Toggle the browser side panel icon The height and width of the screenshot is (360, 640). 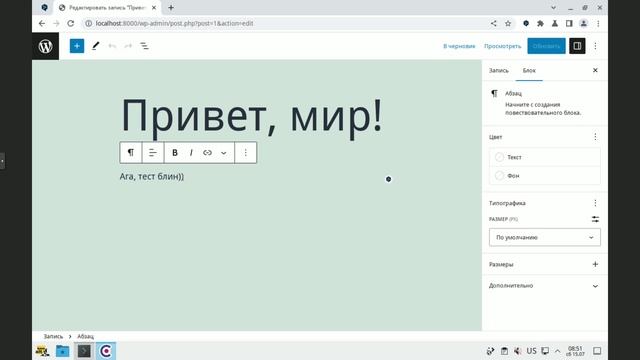pos(569,23)
